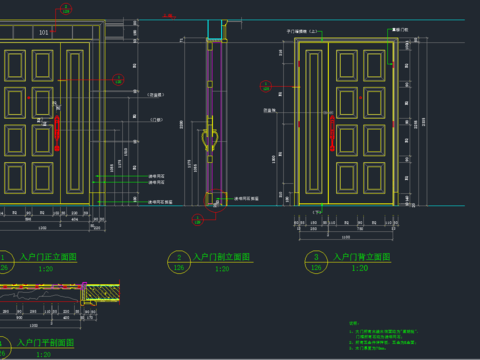Select the 入户门正立面图 title text
This screenshot has width=480, height=360.
[48, 257]
